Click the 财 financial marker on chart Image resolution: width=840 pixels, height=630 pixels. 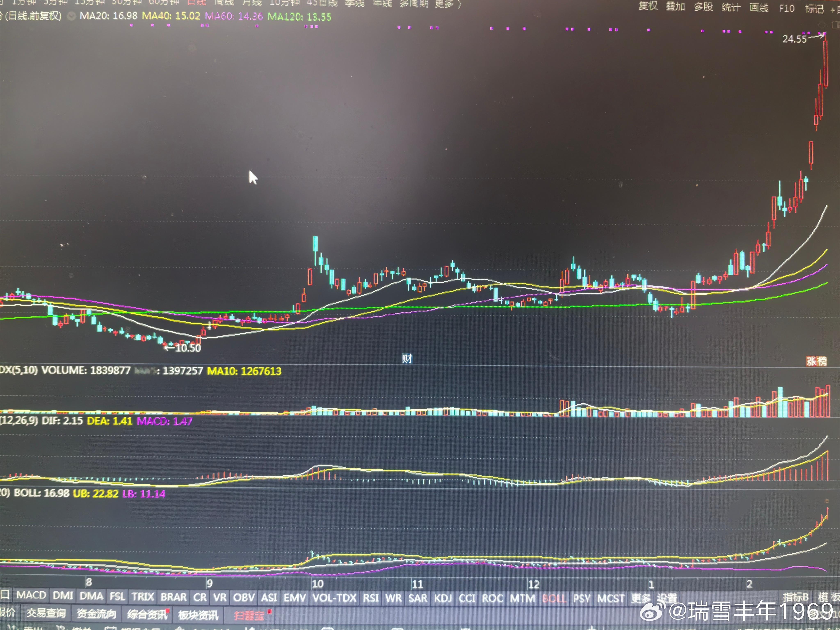(x=407, y=358)
